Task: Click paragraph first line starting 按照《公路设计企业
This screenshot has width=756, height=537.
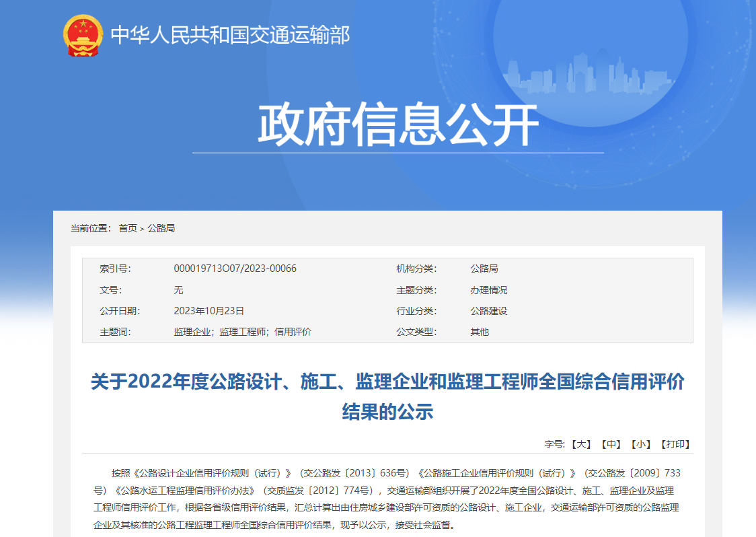Action: tap(396, 473)
